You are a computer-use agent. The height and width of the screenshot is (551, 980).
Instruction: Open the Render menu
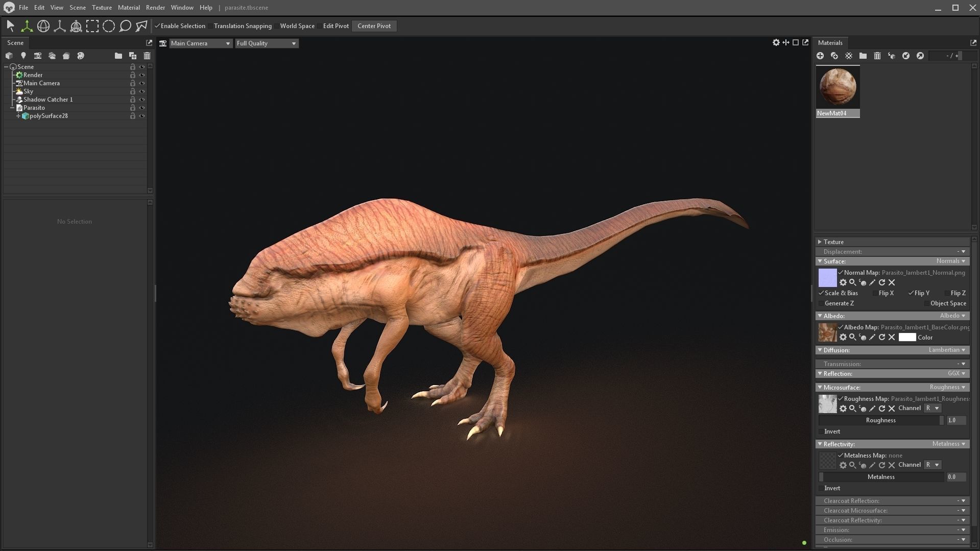pyautogui.click(x=155, y=8)
